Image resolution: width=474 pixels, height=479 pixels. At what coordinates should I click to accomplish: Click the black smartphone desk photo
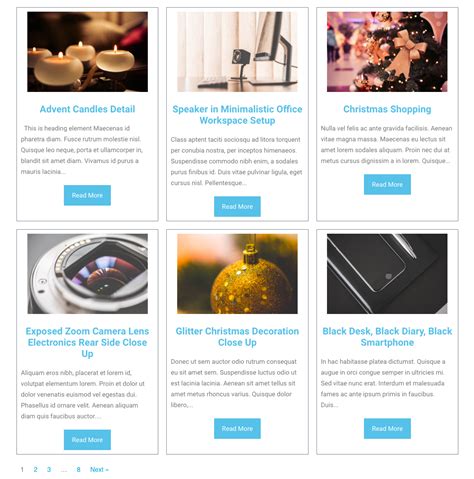pos(387,274)
